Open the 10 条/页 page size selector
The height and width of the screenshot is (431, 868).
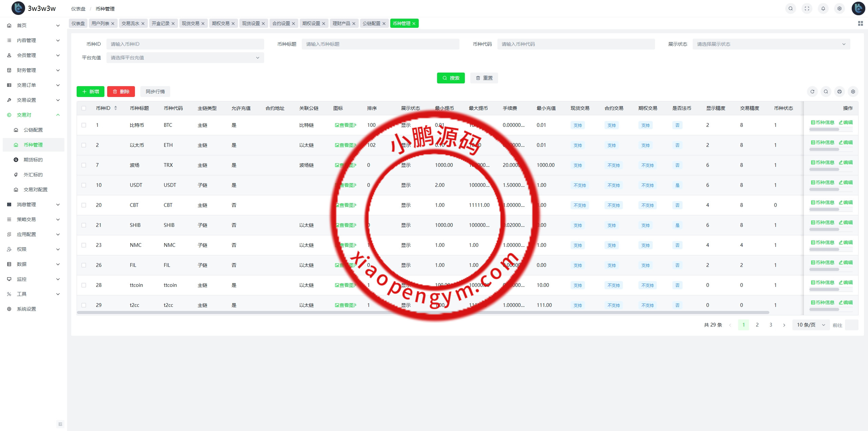pyautogui.click(x=810, y=325)
